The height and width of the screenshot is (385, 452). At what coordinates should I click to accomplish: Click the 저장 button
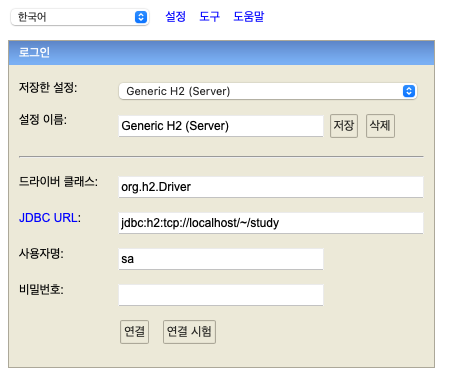pyautogui.click(x=344, y=126)
